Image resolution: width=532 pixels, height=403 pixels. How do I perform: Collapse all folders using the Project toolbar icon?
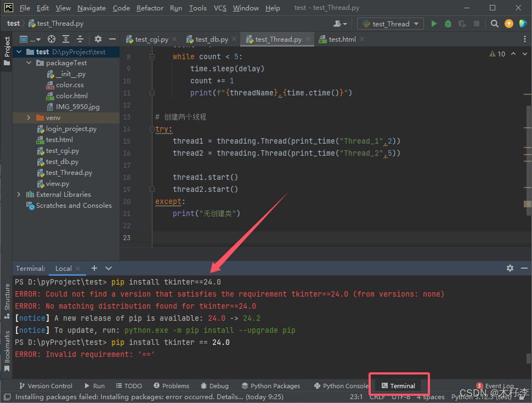(x=80, y=39)
